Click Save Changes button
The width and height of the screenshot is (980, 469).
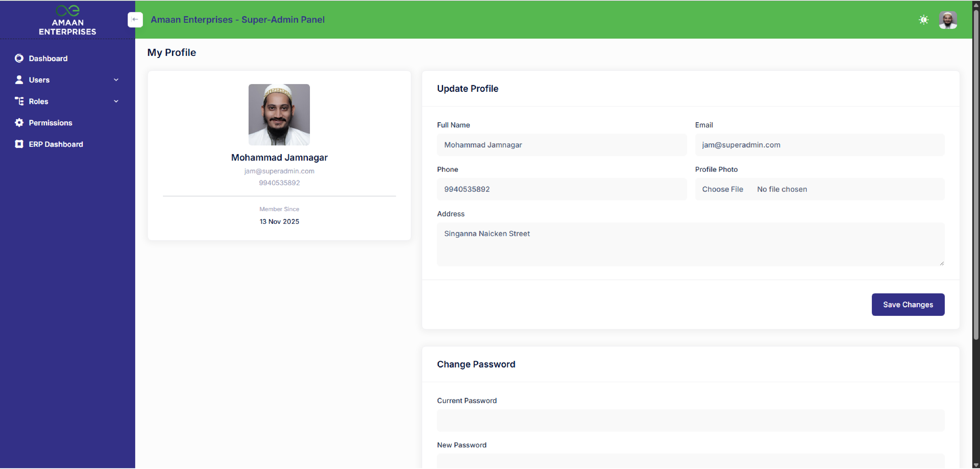coord(908,304)
